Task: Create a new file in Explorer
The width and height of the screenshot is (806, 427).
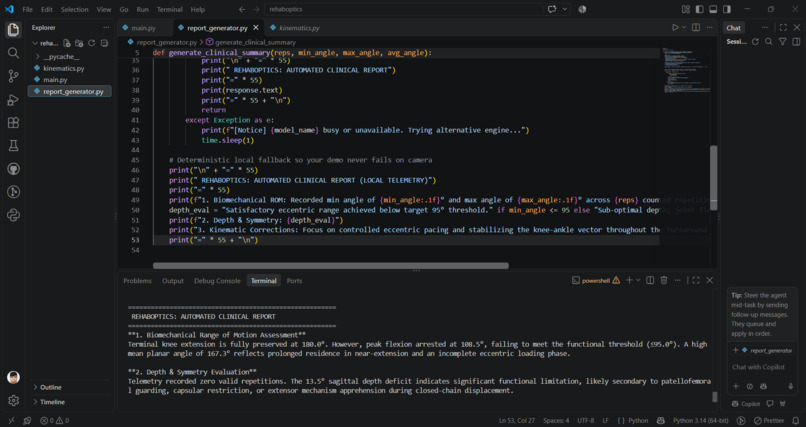Action: pyautogui.click(x=67, y=43)
